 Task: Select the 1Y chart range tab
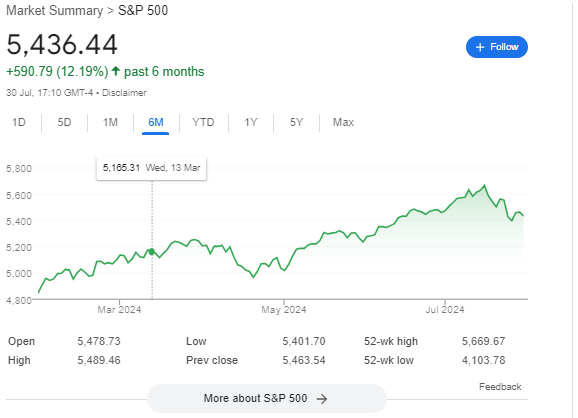251,122
